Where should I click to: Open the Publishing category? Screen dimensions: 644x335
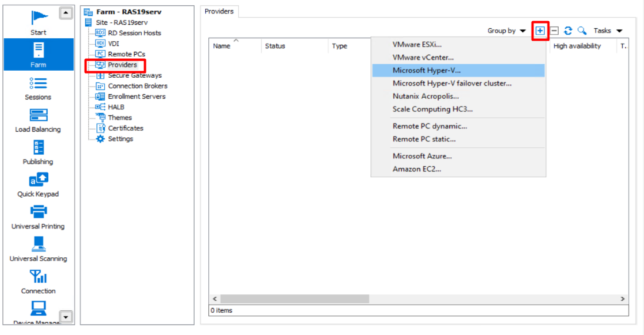38,152
